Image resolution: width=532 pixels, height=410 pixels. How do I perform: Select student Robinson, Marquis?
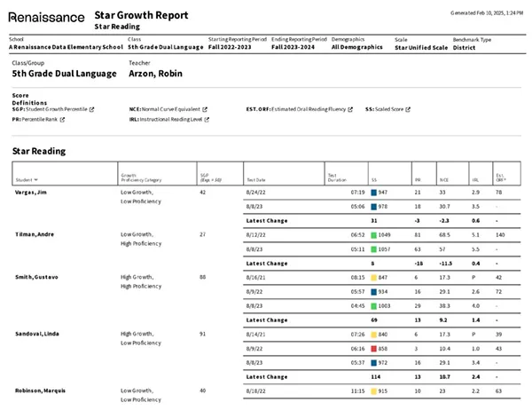point(40,390)
